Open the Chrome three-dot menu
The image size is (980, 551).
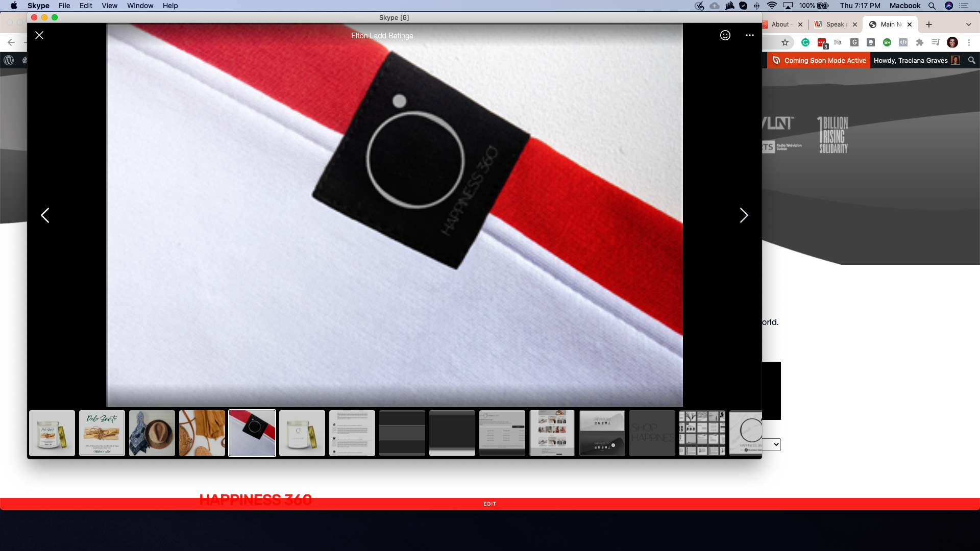(x=969, y=42)
